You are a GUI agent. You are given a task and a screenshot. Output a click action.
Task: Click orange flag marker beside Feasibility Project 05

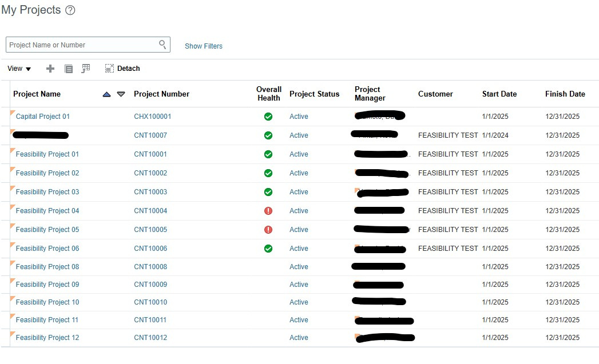tap(13, 226)
